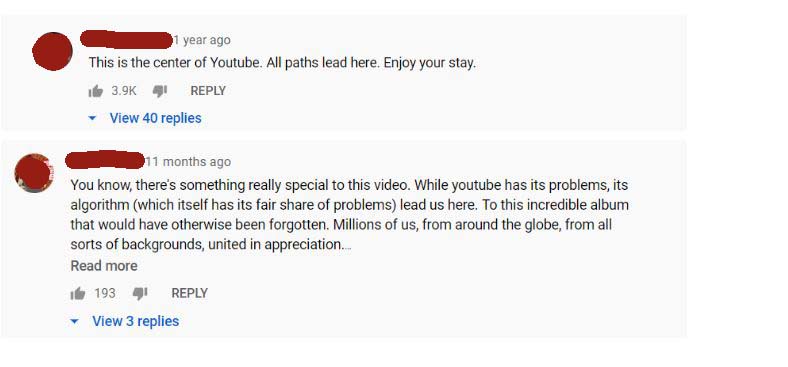Dislike the "center of Youtube" comment
The height and width of the screenshot is (367, 788).
tap(160, 91)
